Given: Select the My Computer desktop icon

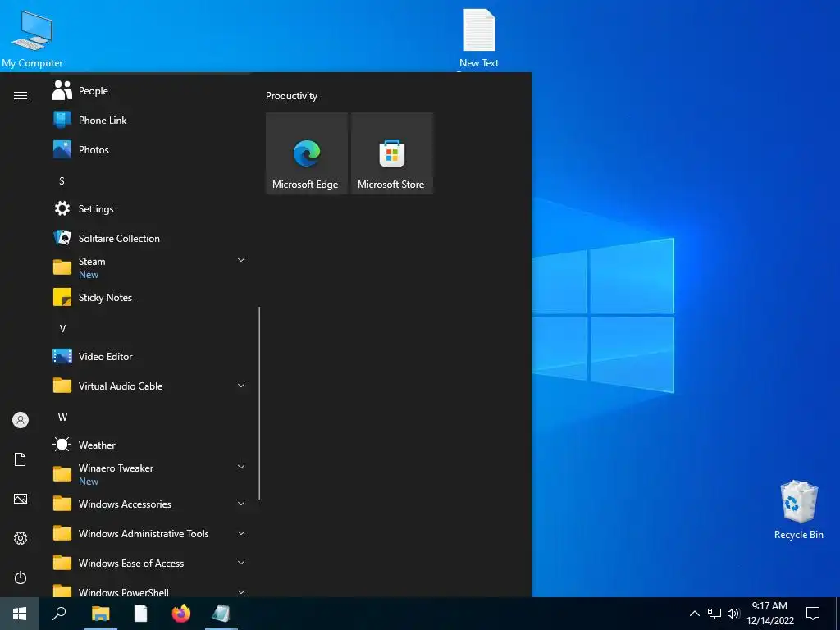Looking at the screenshot, I should pyautogui.click(x=32, y=39).
